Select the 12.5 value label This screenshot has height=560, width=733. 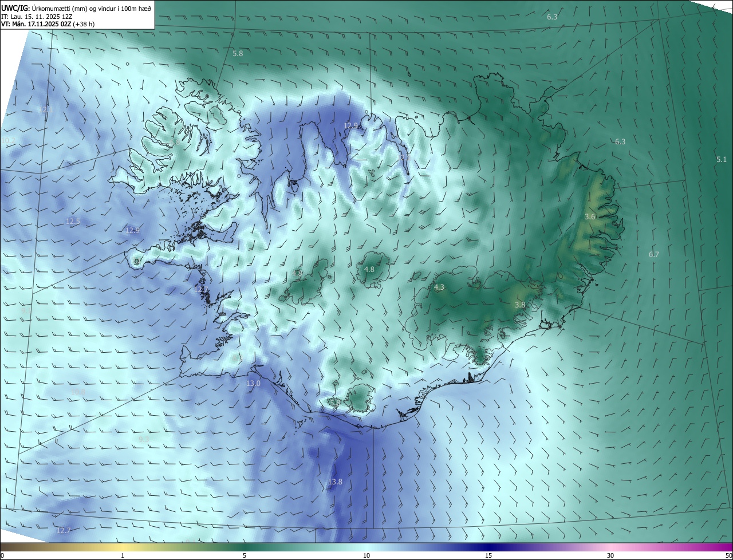point(73,221)
